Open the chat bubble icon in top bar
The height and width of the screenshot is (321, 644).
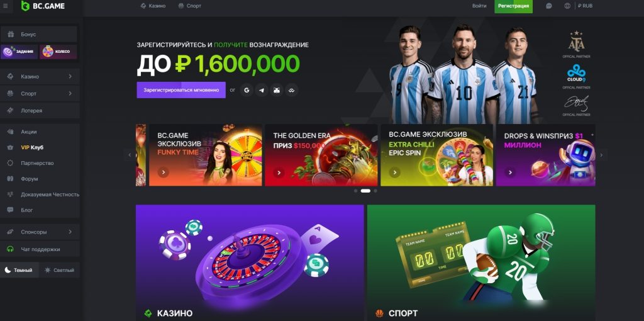(548, 6)
